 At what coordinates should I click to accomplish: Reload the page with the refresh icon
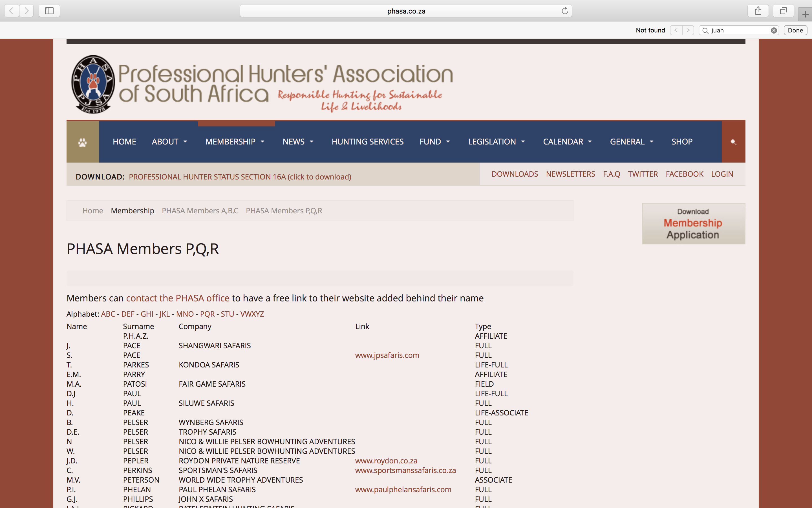565,11
